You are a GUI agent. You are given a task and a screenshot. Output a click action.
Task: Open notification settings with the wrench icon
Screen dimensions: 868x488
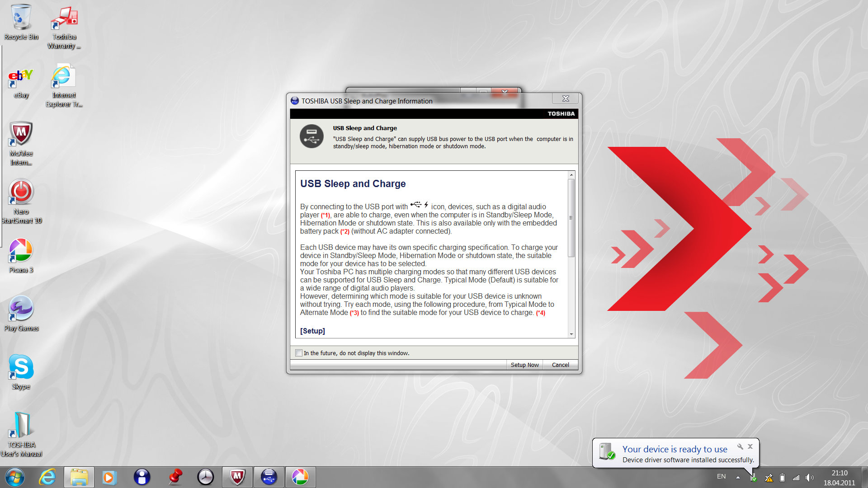(740, 446)
